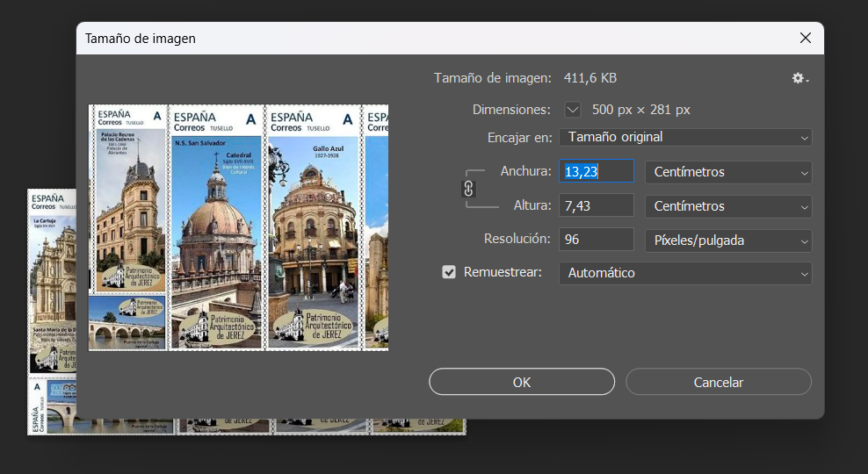Click the Resolución value field
The image size is (868, 474).
(596, 240)
